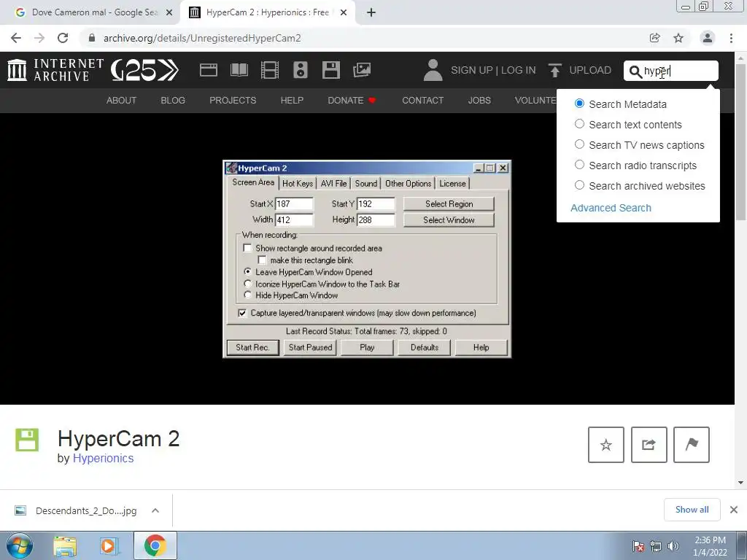Click the Archive 25th anniversary logo
This screenshot has height=560, width=747.
(x=145, y=70)
